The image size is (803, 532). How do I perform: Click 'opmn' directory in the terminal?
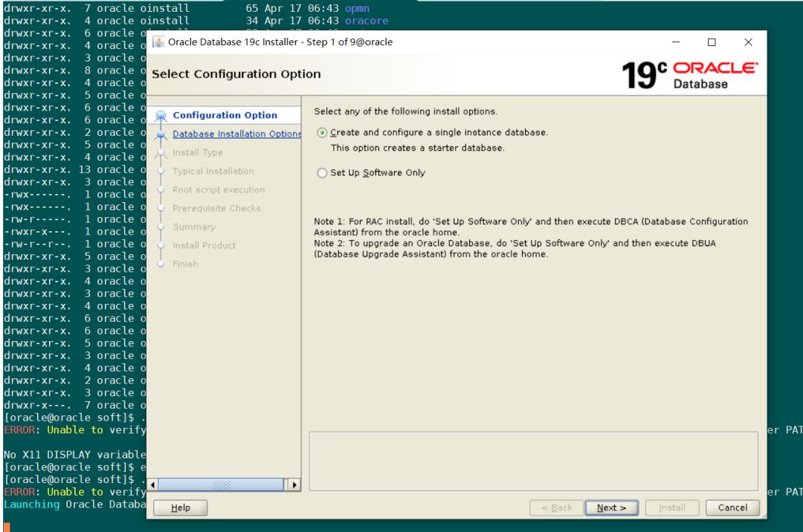tap(357, 9)
